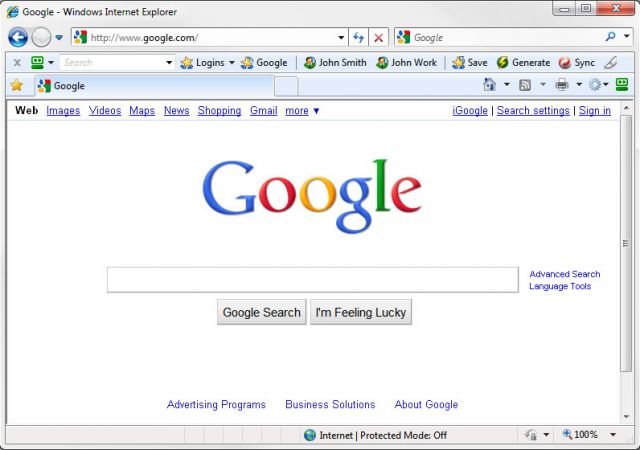Open the address bar history dropdown

[341, 38]
